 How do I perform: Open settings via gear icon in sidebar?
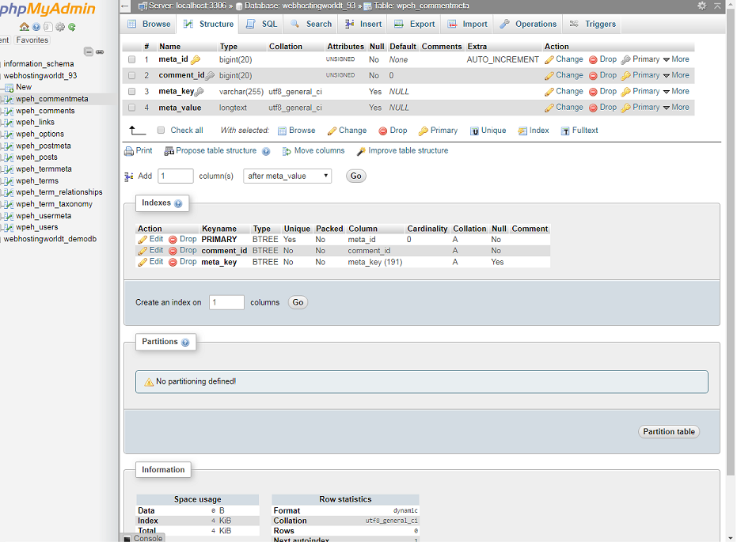(x=59, y=27)
